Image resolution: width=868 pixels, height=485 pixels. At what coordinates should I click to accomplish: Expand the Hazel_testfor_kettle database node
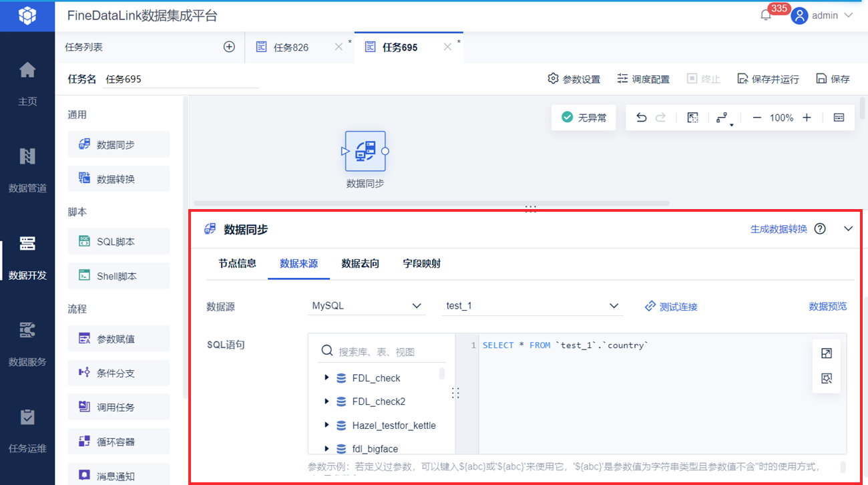click(327, 425)
